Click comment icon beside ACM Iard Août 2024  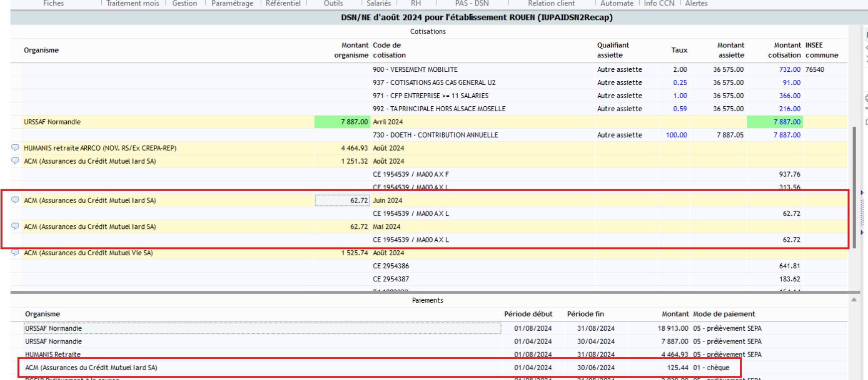[x=15, y=161]
